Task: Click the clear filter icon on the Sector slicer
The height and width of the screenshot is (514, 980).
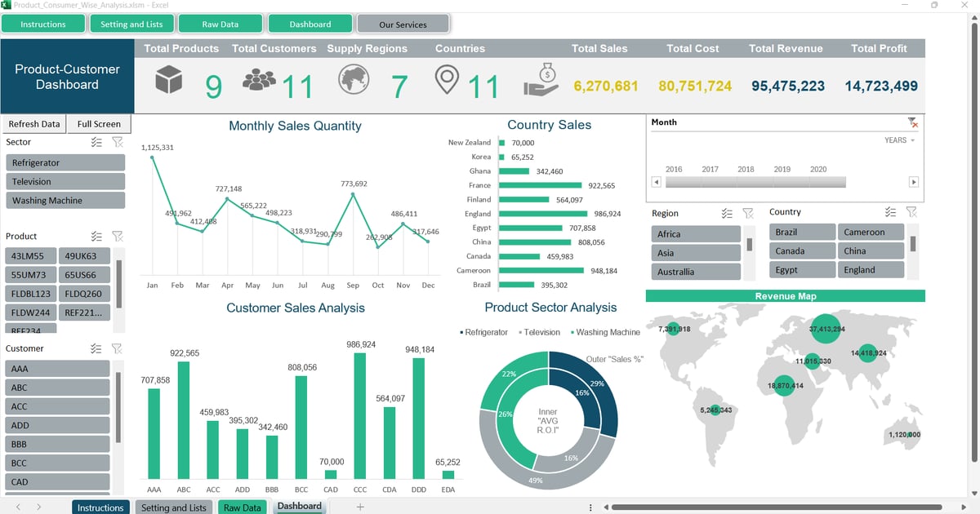Action: [x=117, y=142]
